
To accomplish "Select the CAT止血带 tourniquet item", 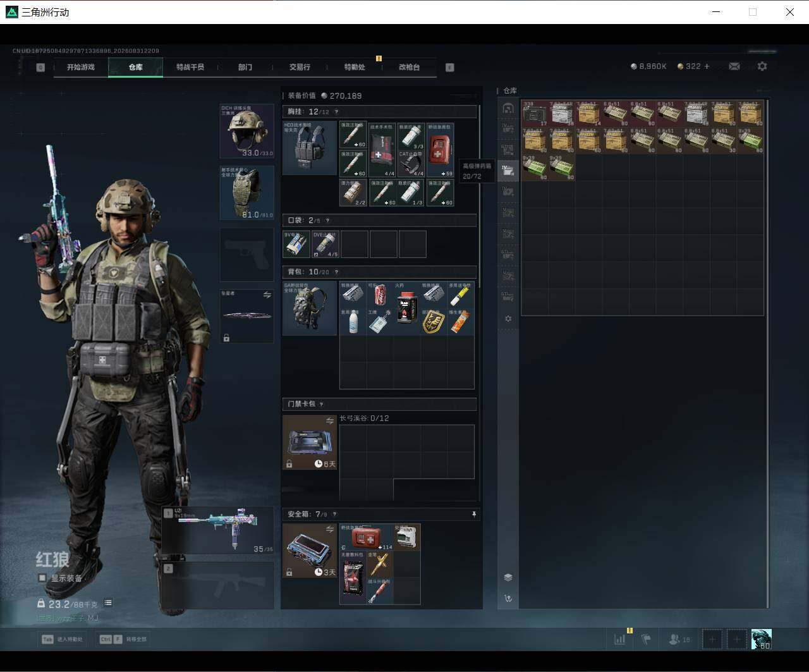I will tap(411, 164).
